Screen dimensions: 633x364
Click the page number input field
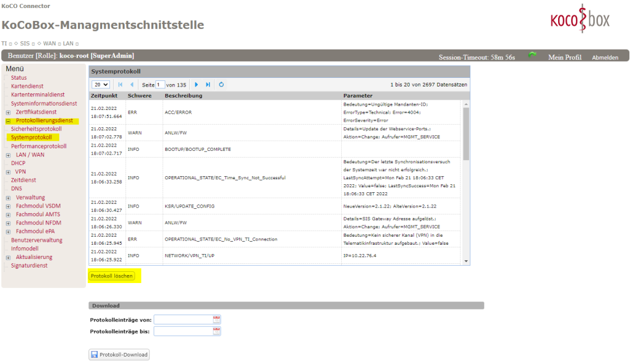160,84
